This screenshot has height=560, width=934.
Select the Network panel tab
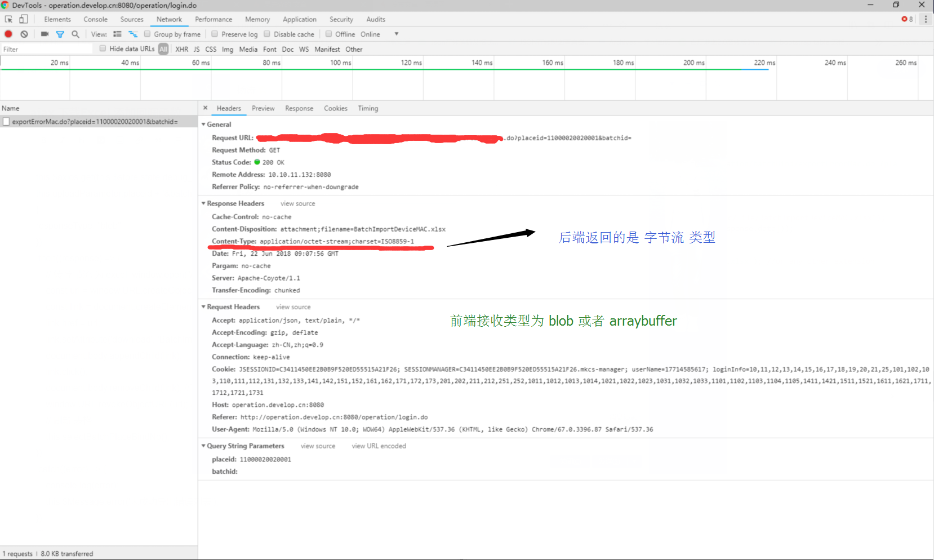pos(169,19)
